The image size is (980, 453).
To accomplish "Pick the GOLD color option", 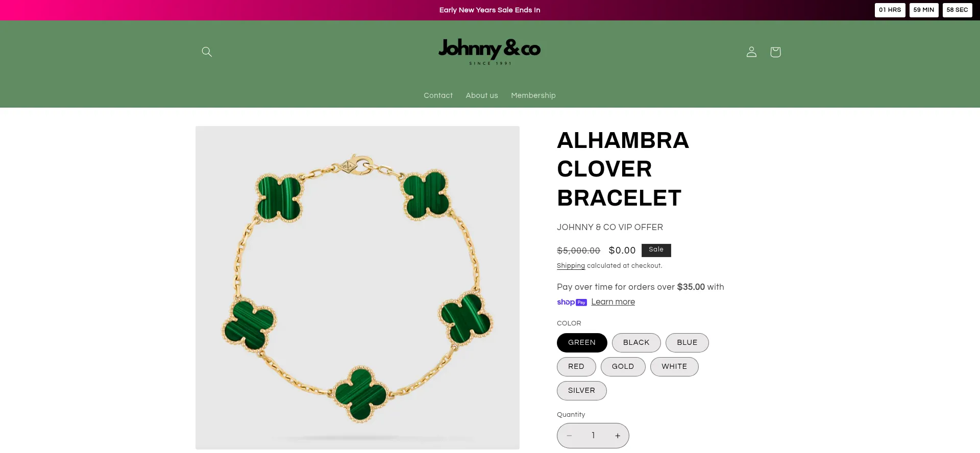I will point(623,367).
